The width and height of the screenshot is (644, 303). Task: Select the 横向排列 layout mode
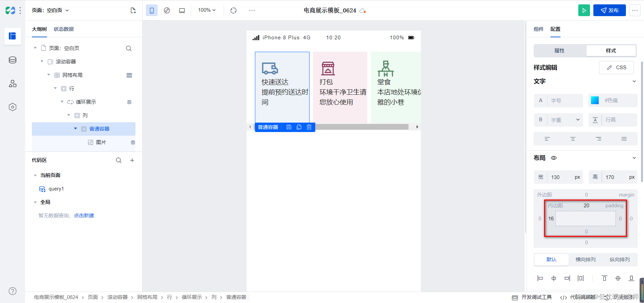click(586, 259)
